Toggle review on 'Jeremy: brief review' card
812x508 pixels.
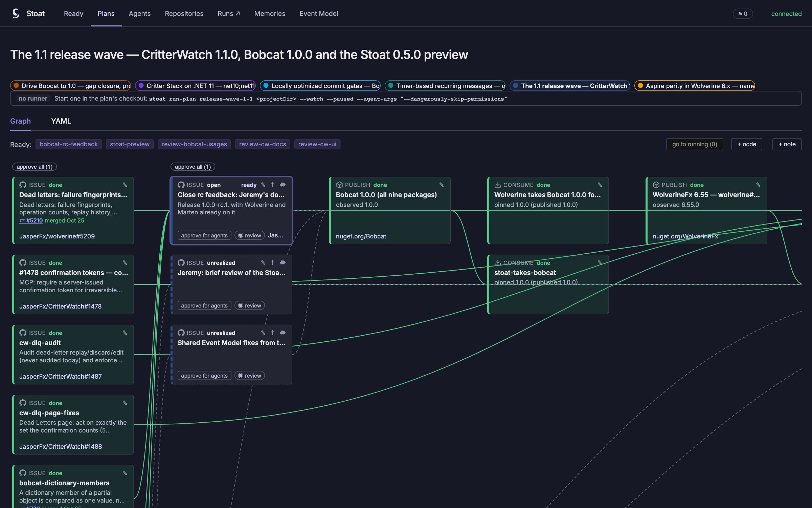coord(250,305)
